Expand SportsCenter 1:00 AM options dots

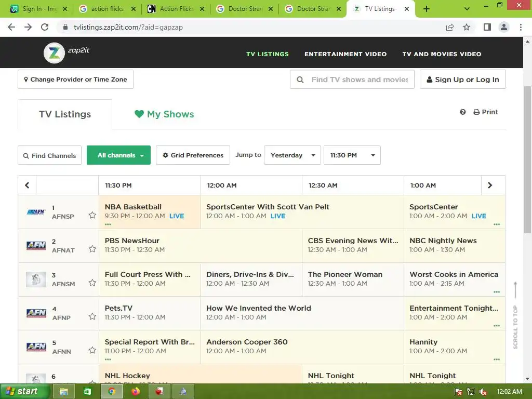[x=497, y=224]
